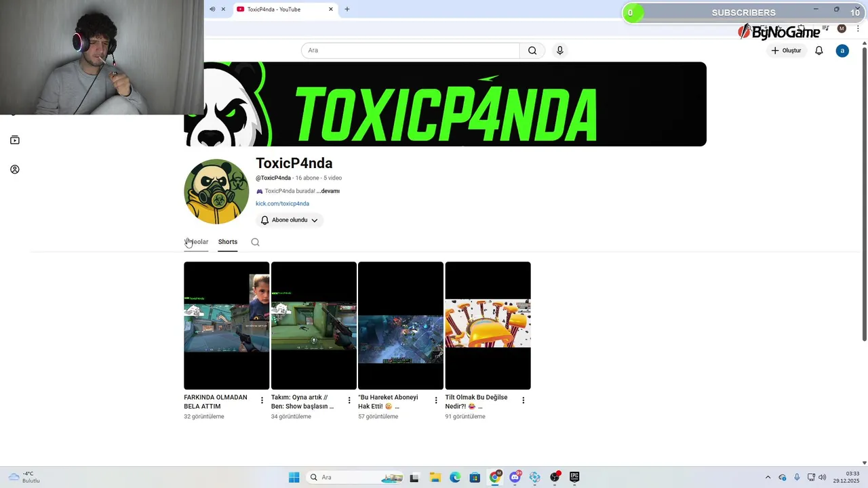Open the YouTube account avatar menu

tap(842, 51)
